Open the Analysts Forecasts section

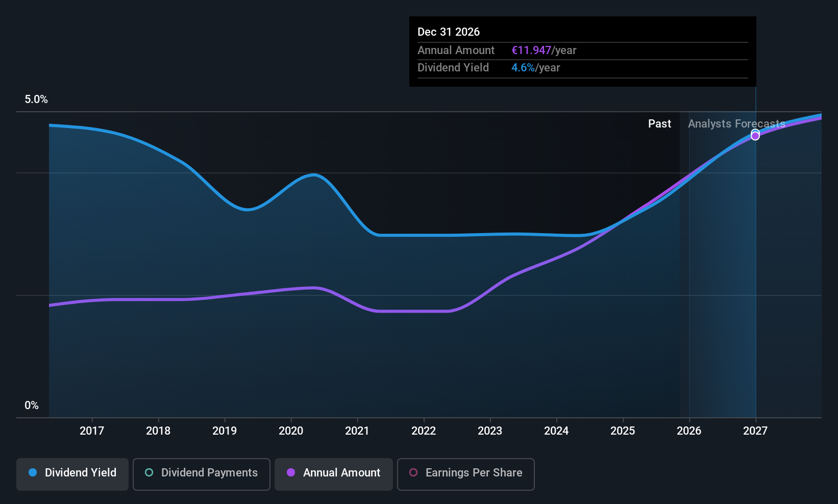click(x=736, y=123)
